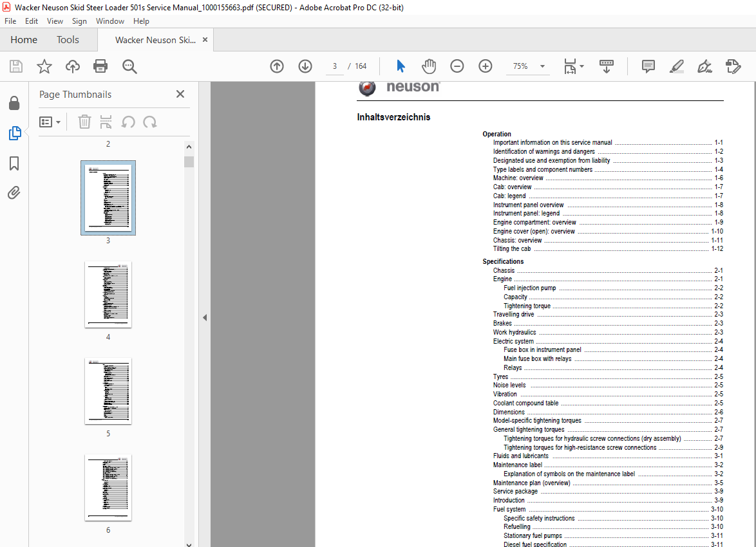Zoom out with minus circle icon
The height and width of the screenshot is (547, 756).
click(x=457, y=66)
